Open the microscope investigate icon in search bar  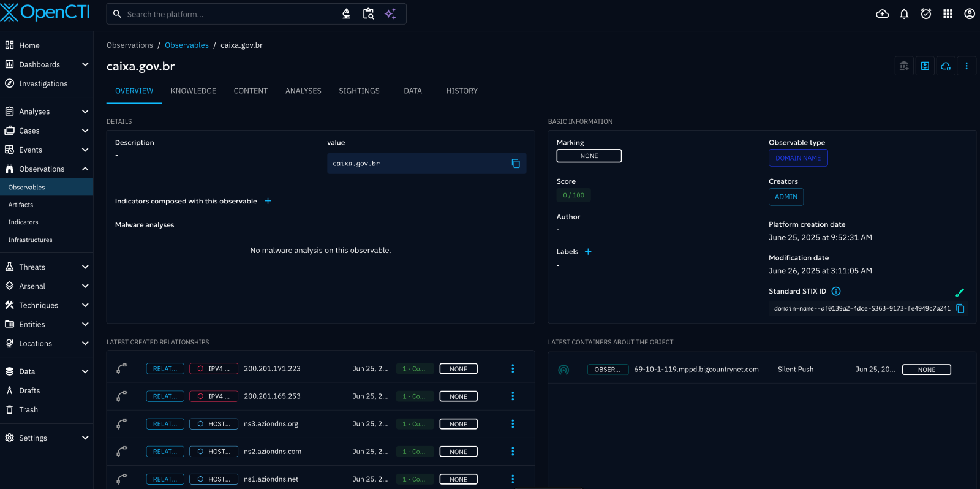[x=346, y=14]
